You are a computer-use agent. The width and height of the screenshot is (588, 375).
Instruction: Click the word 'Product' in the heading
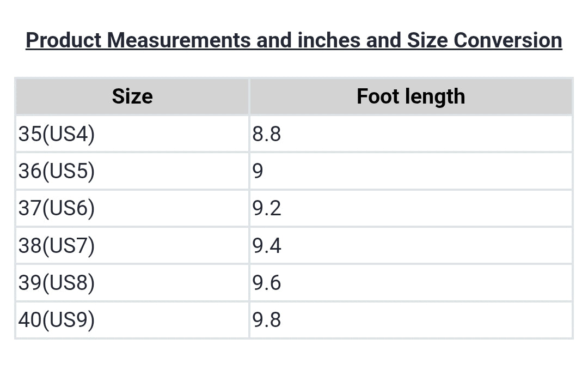point(64,40)
